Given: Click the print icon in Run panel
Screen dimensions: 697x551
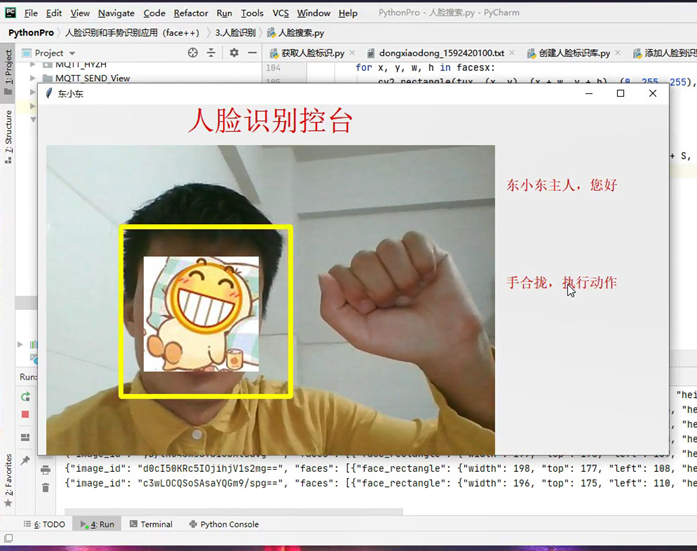Looking at the screenshot, I should point(45,470).
